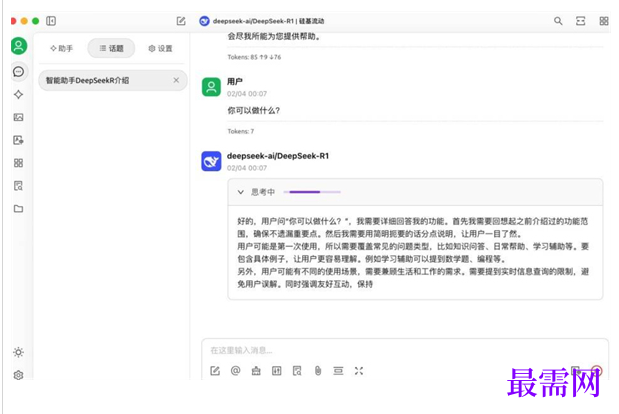Switch to the 助手 tab
Screen dimensions: 619x414
[x=62, y=49]
